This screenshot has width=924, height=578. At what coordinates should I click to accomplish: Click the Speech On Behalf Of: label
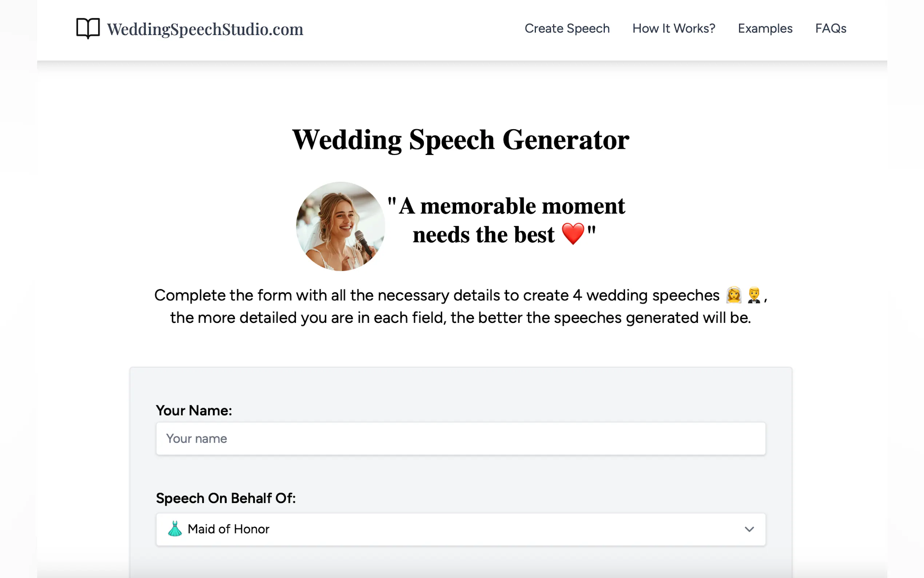226,498
